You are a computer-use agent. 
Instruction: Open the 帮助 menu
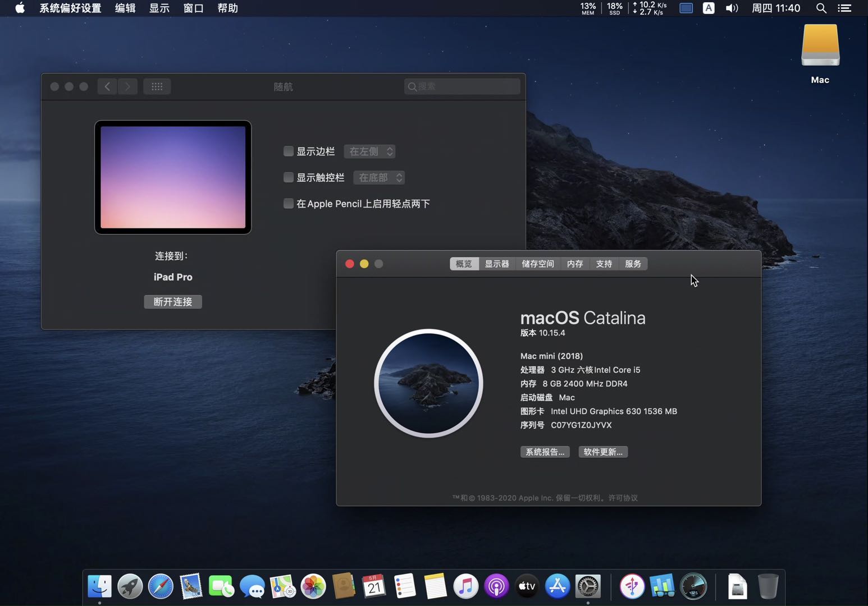[228, 8]
